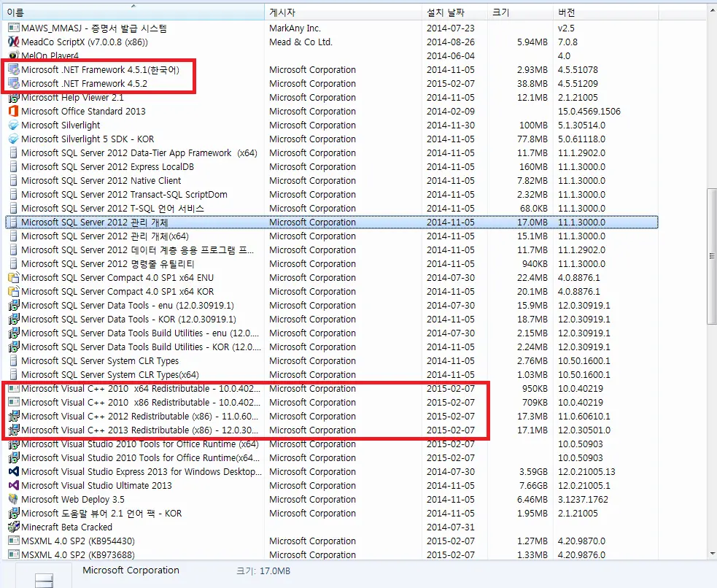The width and height of the screenshot is (717, 588).
Task: Click size value 7.66GB
Action: [x=533, y=486]
